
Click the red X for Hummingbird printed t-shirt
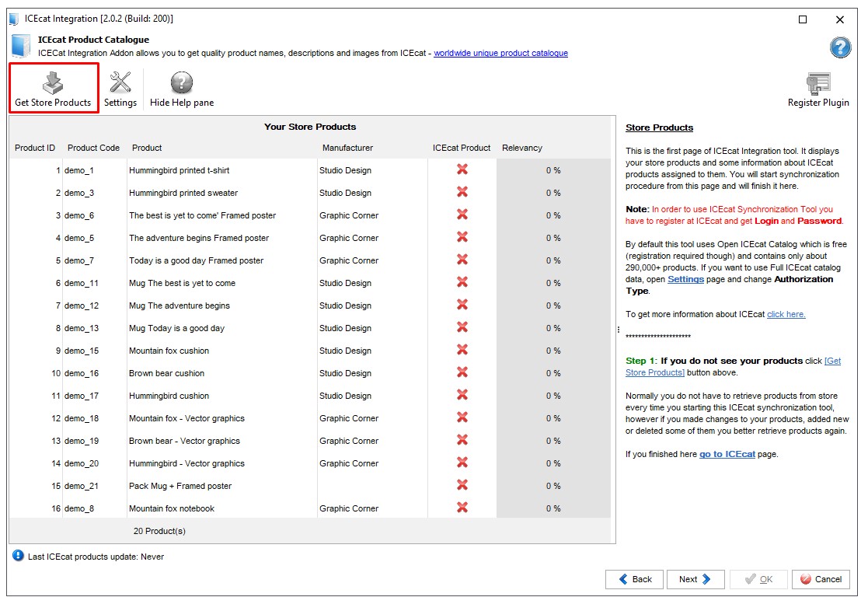tap(462, 169)
